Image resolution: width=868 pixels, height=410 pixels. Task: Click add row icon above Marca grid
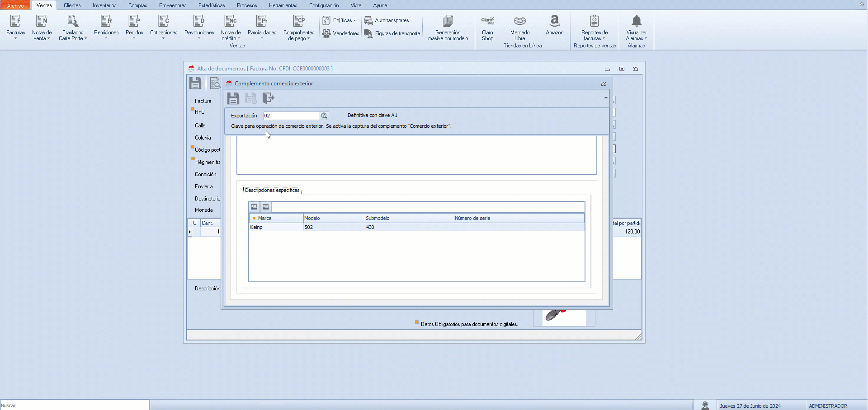(254, 207)
